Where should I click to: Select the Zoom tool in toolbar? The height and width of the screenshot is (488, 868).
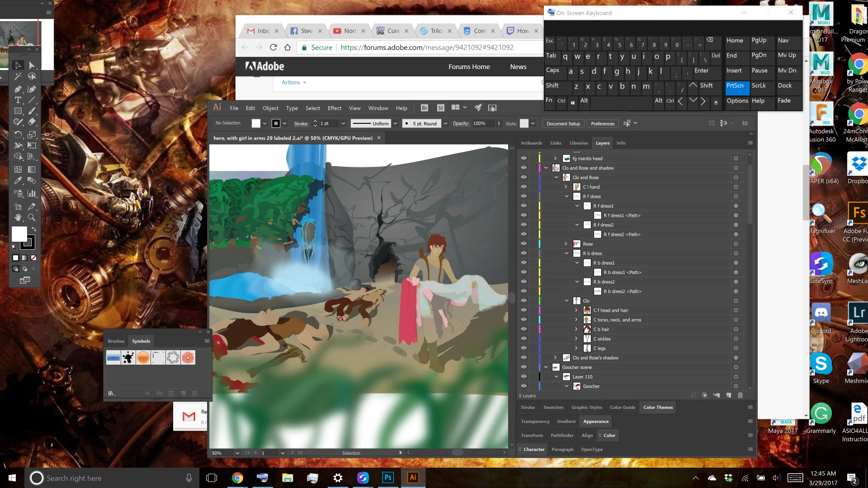point(32,217)
